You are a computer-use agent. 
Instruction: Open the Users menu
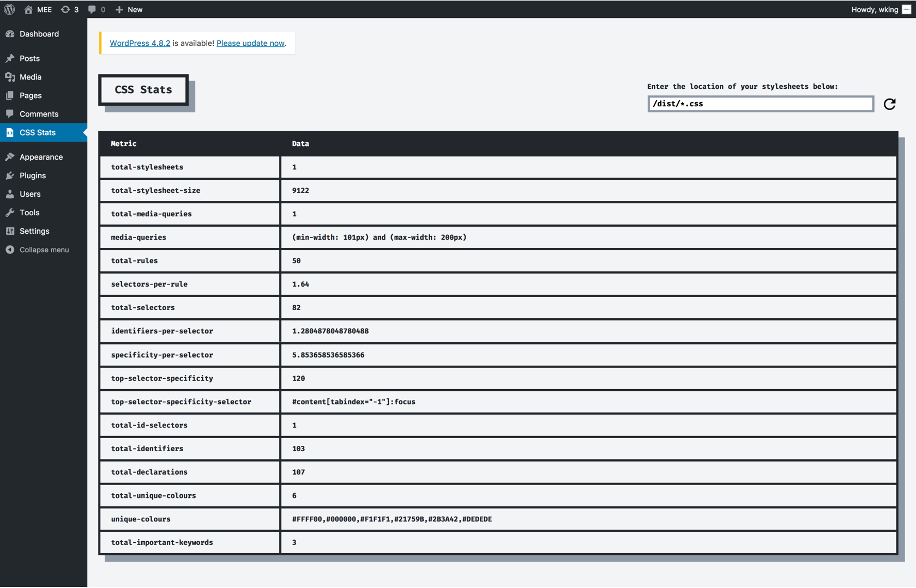pos(44,194)
